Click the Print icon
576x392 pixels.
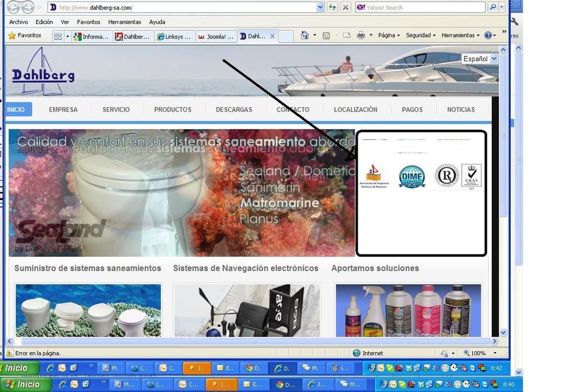coord(361,35)
